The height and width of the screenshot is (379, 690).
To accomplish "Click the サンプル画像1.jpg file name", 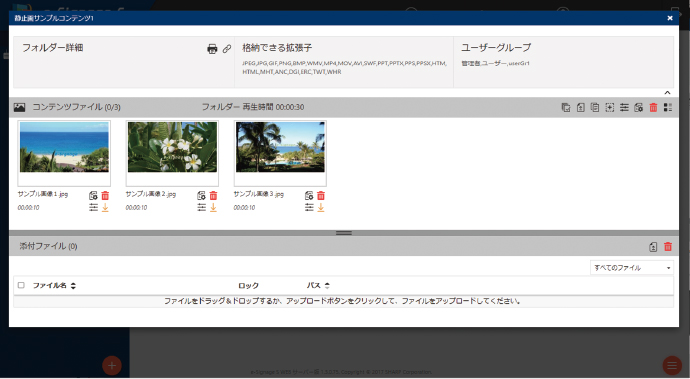I will 43,194.
